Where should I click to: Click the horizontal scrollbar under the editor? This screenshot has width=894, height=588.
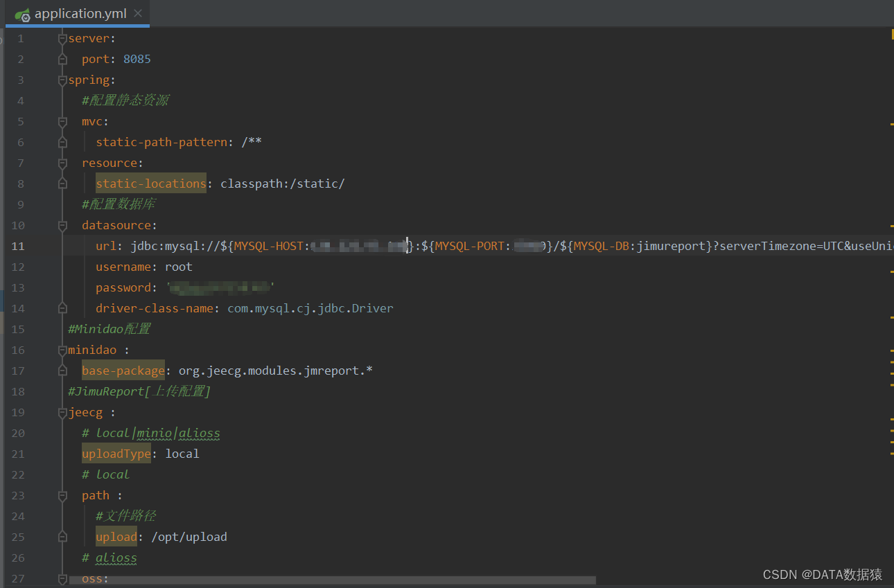click(333, 580)
